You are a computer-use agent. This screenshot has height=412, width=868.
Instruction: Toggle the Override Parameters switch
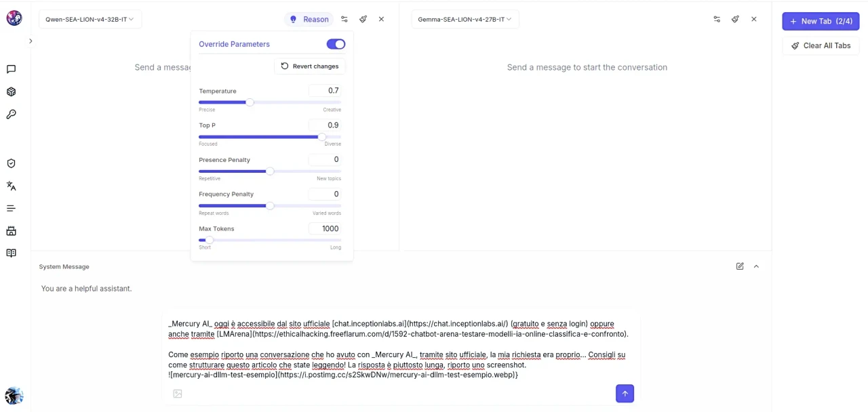tap(336, 44)
